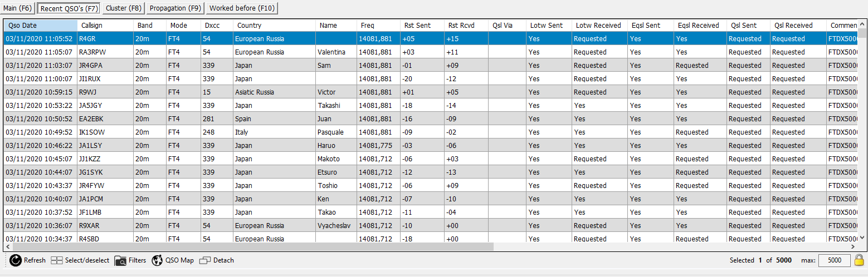Click the Rst Sent column header

pyautogui.click(x=422, y=26)
